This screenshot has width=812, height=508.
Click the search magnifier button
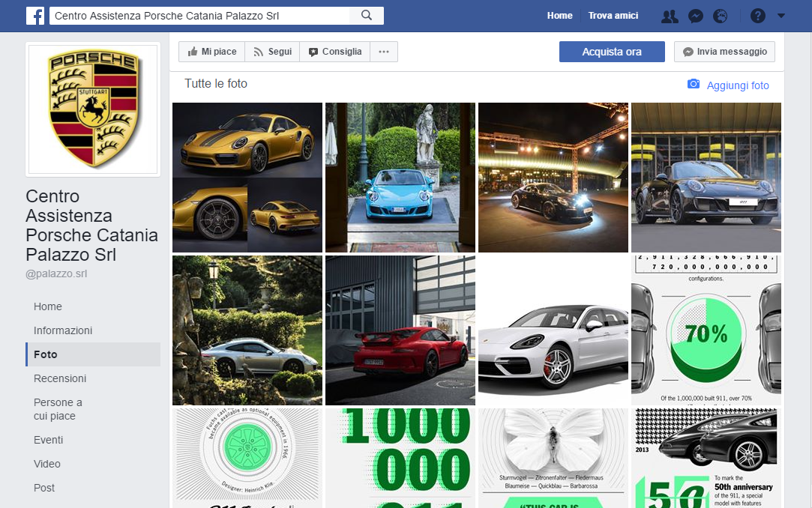click(367, 16)
